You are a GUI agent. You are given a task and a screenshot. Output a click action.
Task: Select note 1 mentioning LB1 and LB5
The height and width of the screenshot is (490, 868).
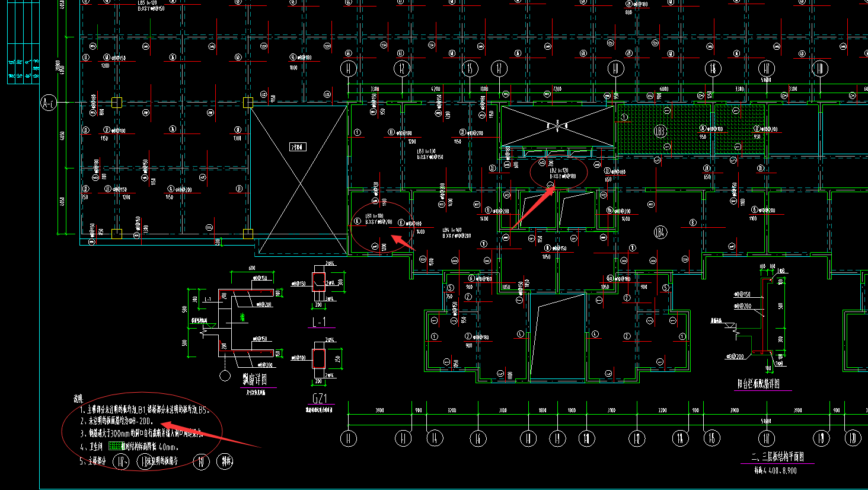[x=145, y=410]
